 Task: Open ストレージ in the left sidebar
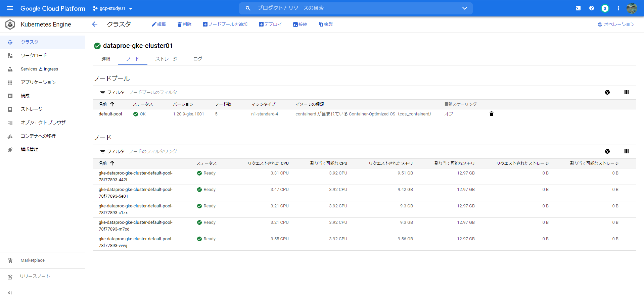(x=42, y=109)
